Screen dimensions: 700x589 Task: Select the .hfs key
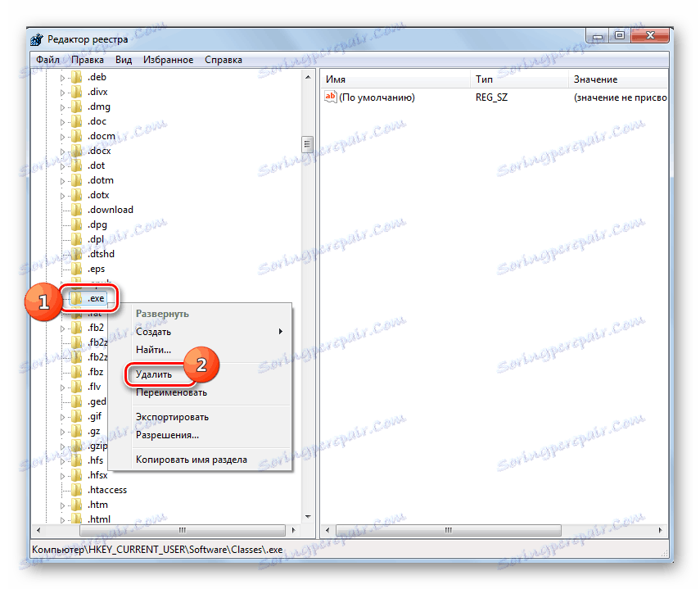coord(96,460)
